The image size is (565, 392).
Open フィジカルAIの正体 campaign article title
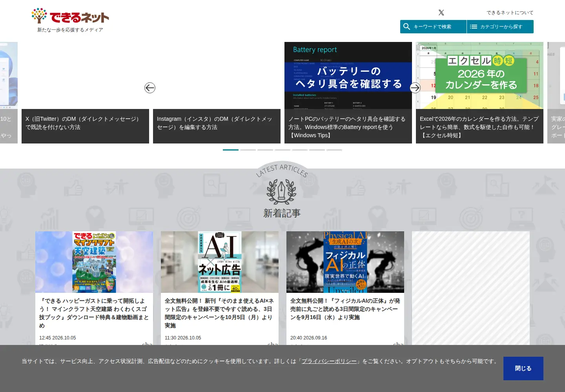point(345,309)
